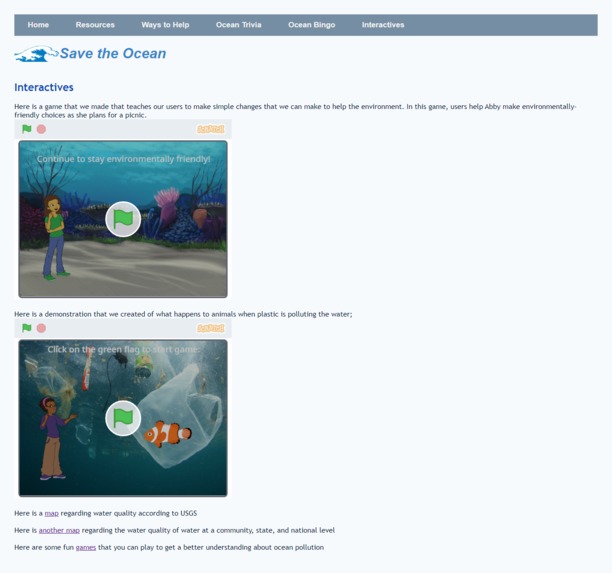
Task: Start the plastic pollution demo with the large green flag
Action: point(123,418)
